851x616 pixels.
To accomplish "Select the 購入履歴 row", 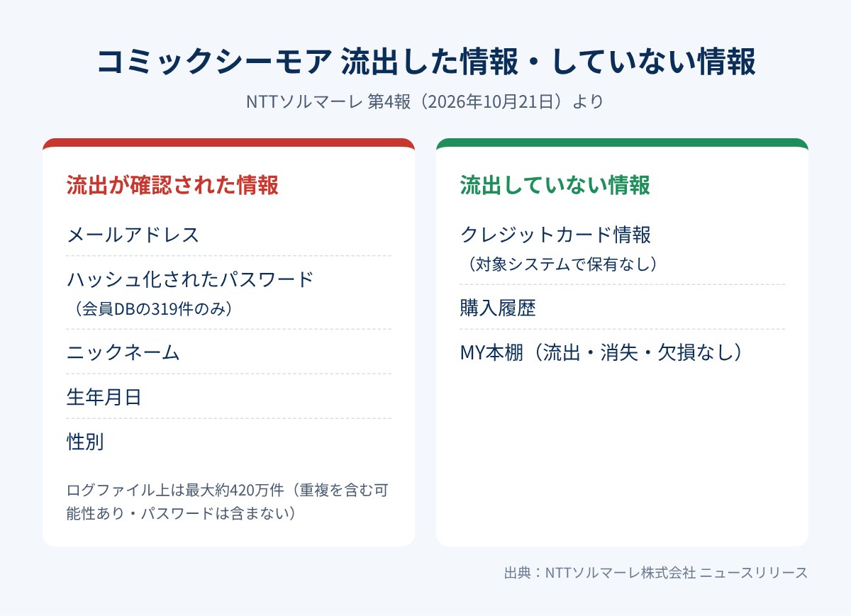I will click(x=622, y=308).
